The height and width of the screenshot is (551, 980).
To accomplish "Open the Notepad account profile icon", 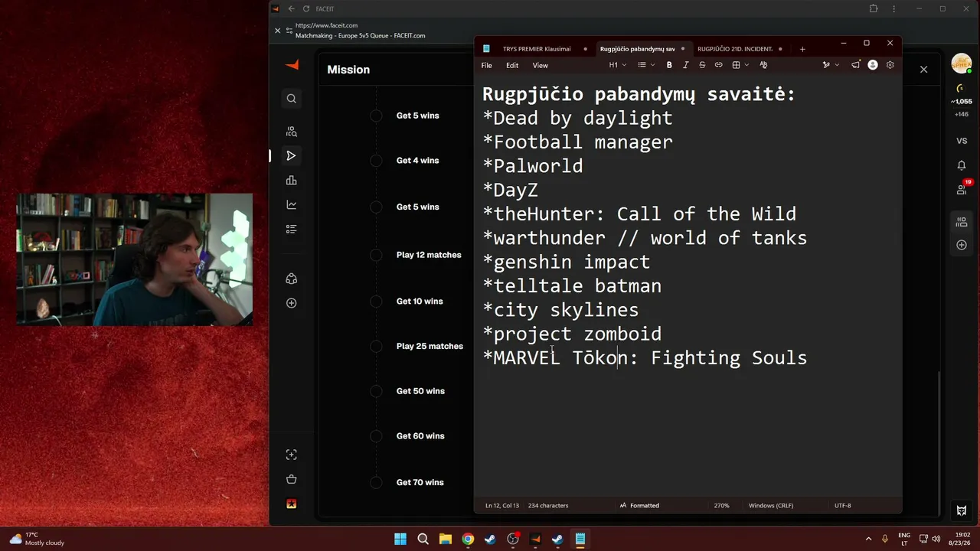I will point(873,65).
